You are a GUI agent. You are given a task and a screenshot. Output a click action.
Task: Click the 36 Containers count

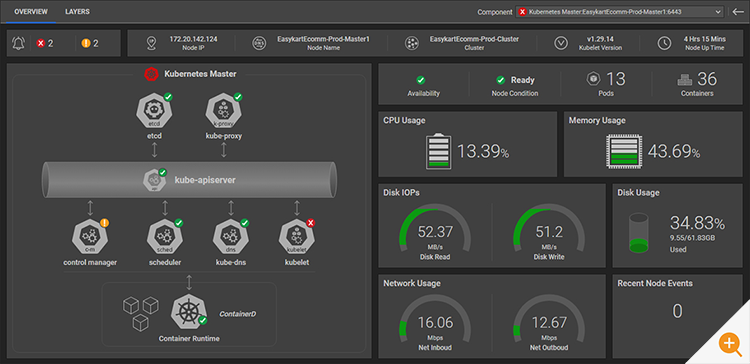(x=707, y=79)
